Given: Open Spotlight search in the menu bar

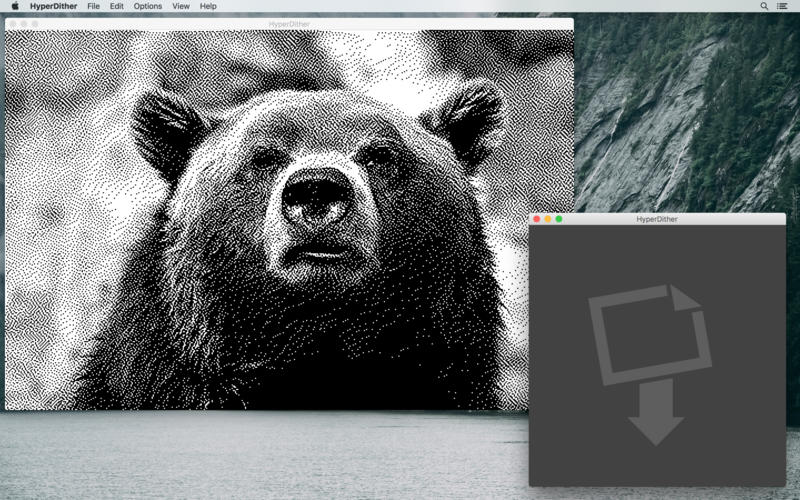Looking at the screenshot, I should pos(765,6).
